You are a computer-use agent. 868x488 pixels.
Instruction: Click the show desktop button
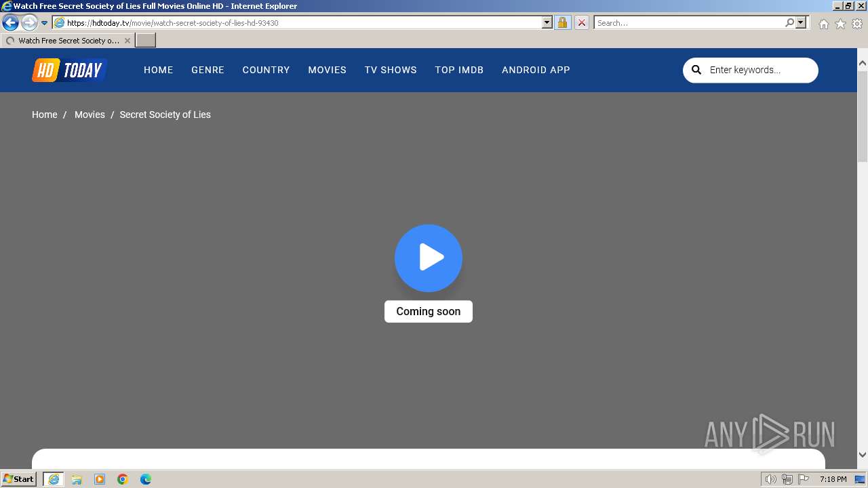click(861, 479)
